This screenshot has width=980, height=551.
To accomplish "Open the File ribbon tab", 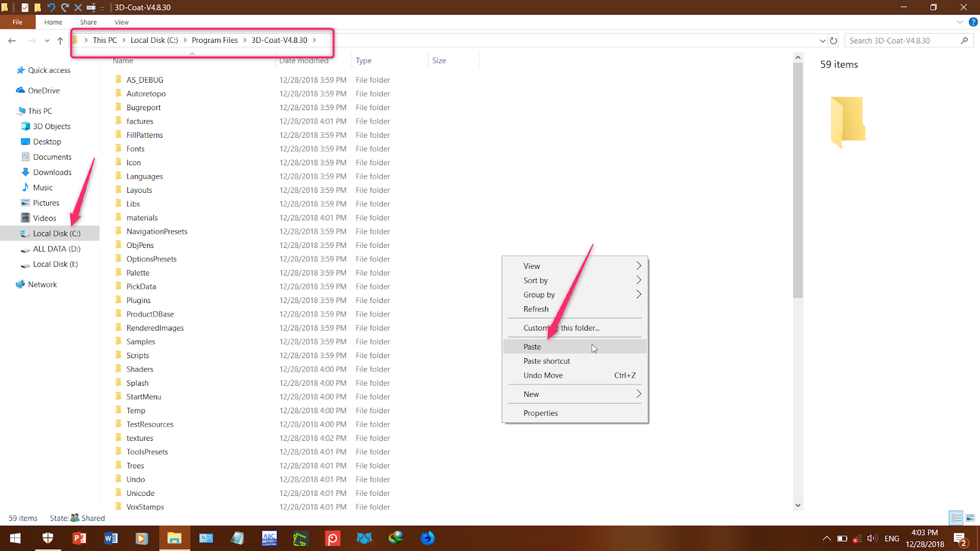I will (17, 22).
